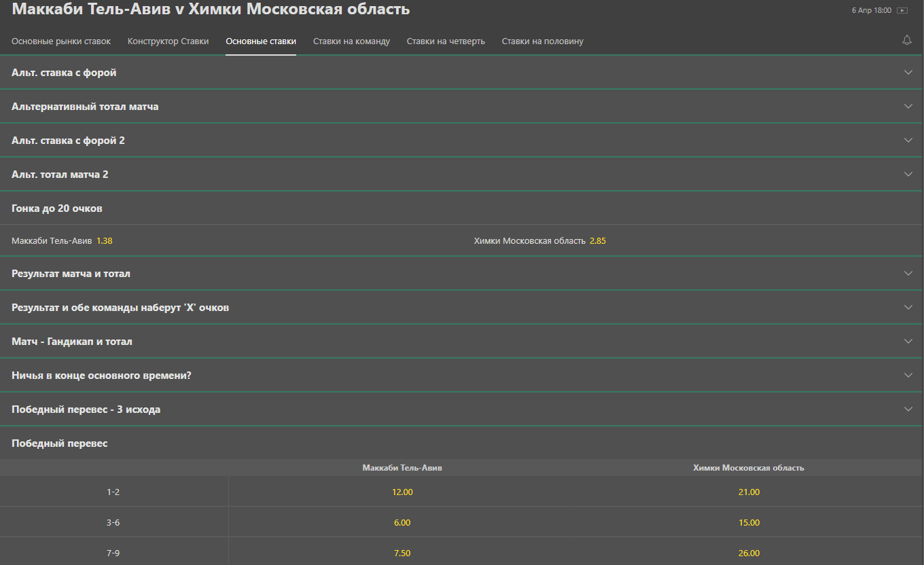The width and height of the screenshot is (924, 565).
Task: Select odds 7.50 for Маккаби 7-9 margin
Action: coord(402,553)
